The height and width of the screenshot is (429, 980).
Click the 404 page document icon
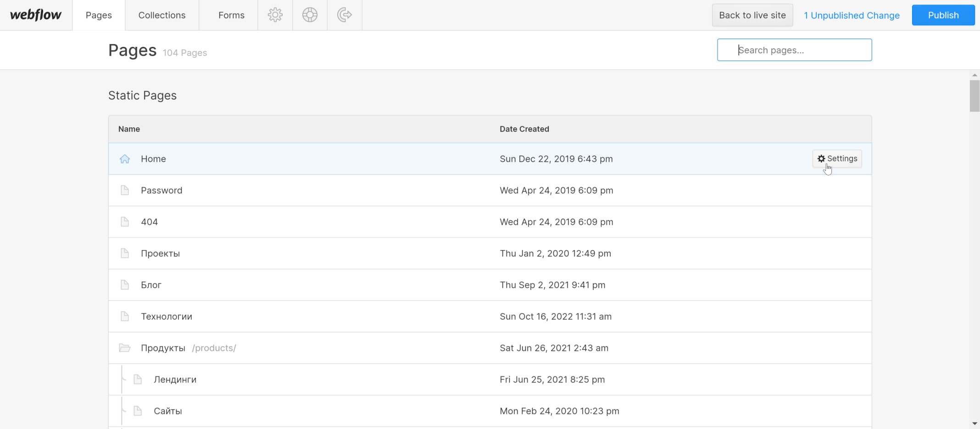pos(125,222)
